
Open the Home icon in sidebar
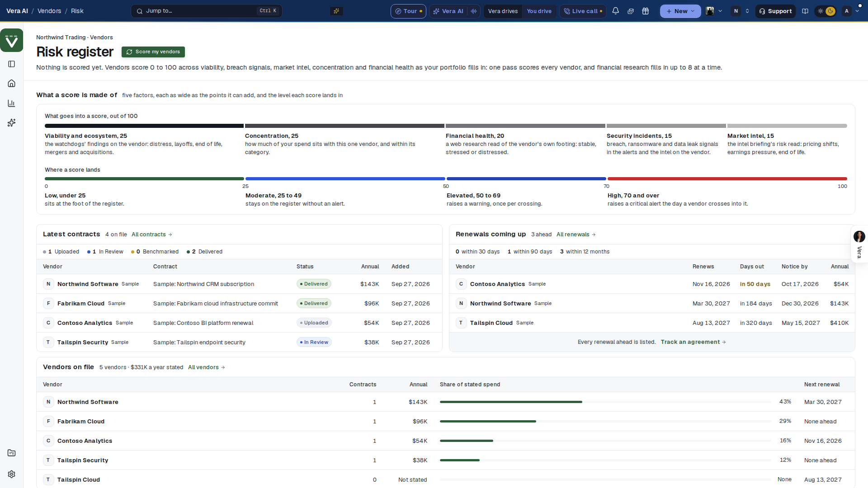(x=12, y=83)
